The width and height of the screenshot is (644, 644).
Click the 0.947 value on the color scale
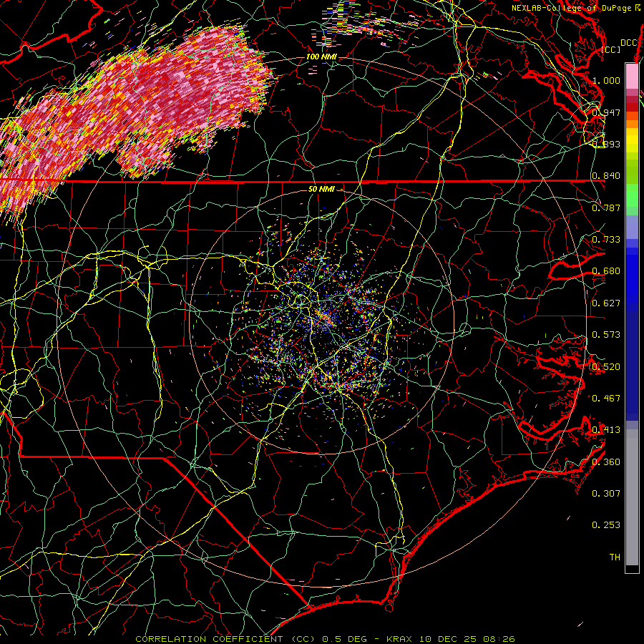tap(606, 112)
